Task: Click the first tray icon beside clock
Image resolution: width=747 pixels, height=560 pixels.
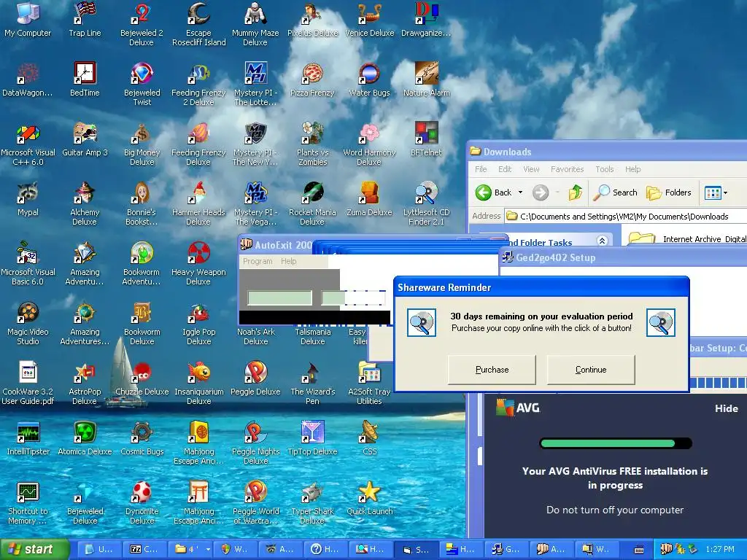Action: (x=666, y=549)
